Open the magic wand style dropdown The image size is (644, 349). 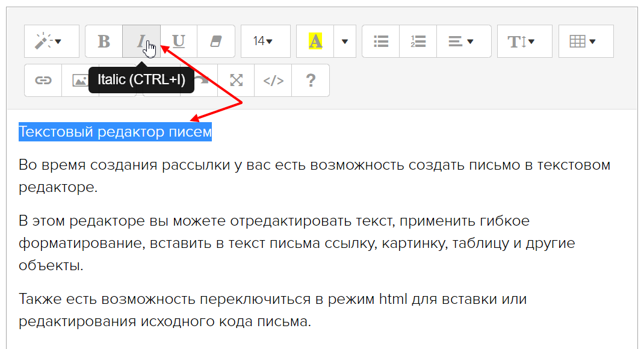51,42
